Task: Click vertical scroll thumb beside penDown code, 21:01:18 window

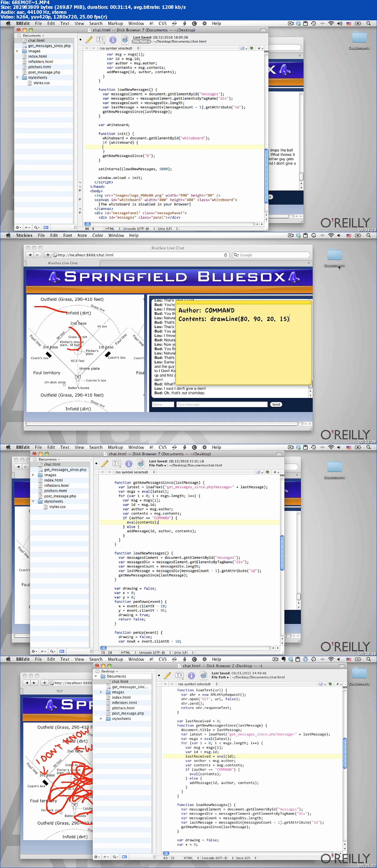Action: 282,553
